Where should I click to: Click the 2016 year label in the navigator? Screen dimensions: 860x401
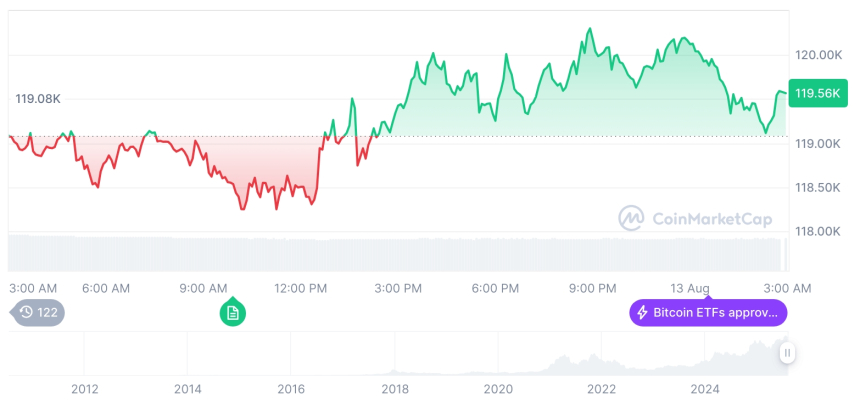(291, 388)
